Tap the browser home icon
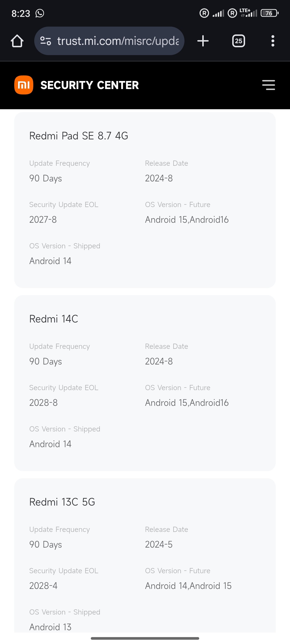Viewport: 290px width, 644px height. (17, 41)
